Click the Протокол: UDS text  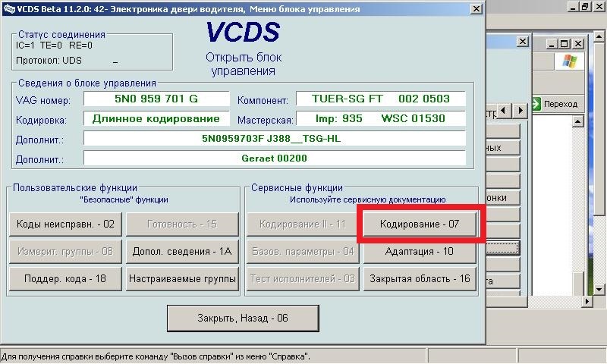click(49, 61)
